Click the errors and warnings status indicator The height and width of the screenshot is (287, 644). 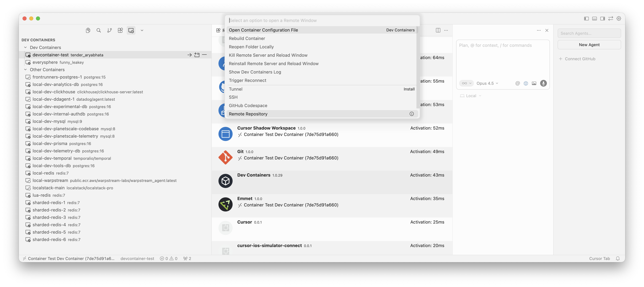169,258
